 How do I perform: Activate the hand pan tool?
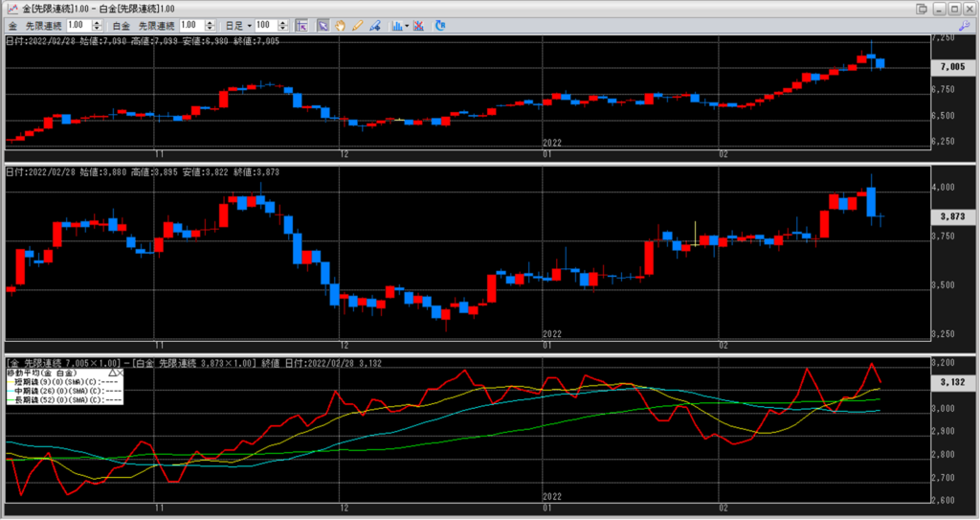[x=341, y=25]
